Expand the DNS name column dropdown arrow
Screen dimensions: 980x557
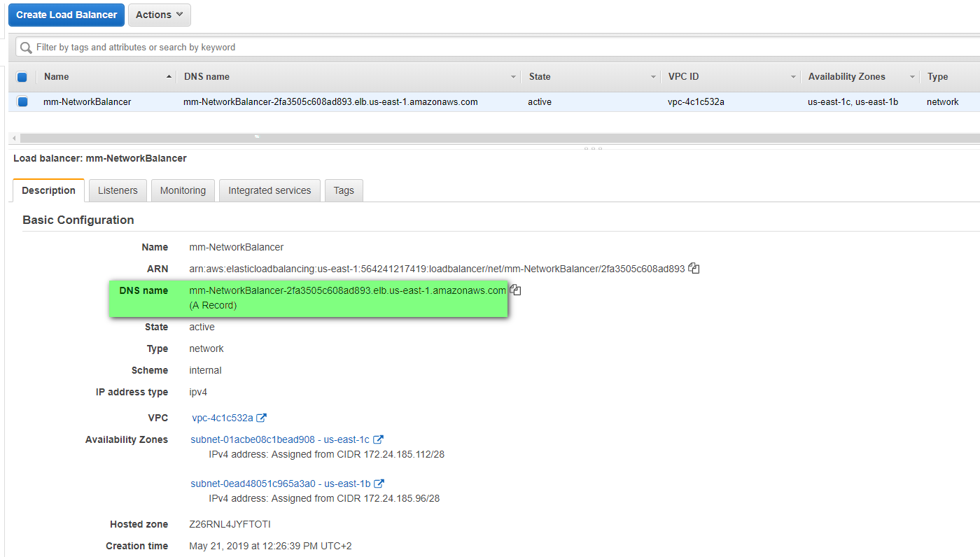tap(513, 77)
